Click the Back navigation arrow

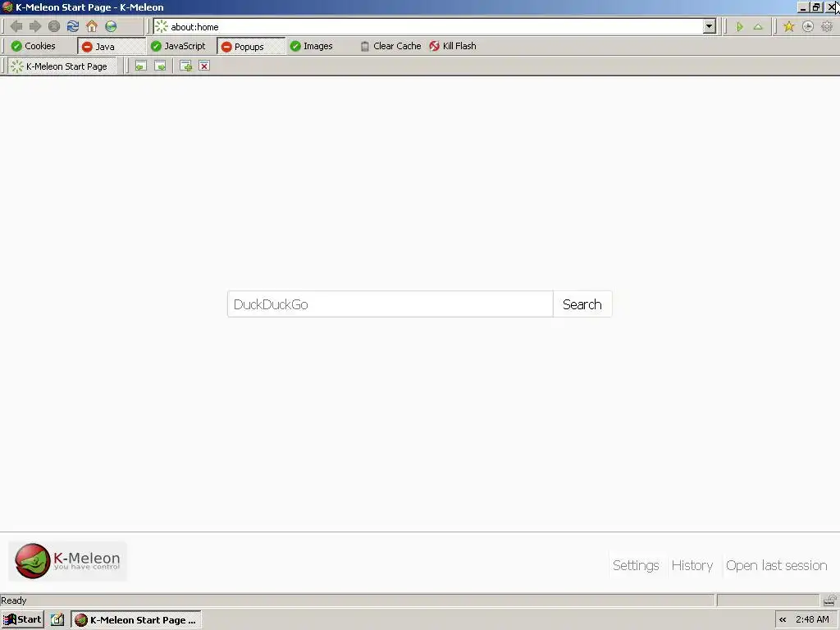[16, 26]
